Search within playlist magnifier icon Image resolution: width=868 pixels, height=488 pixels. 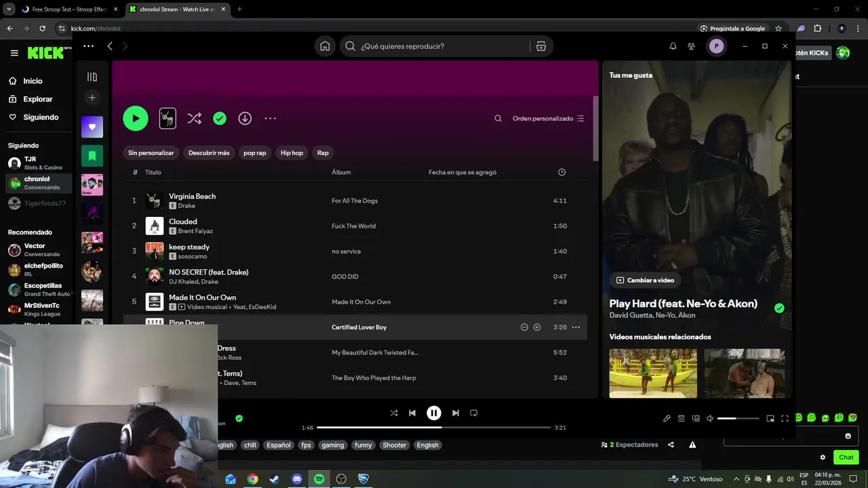pos(498,119)
